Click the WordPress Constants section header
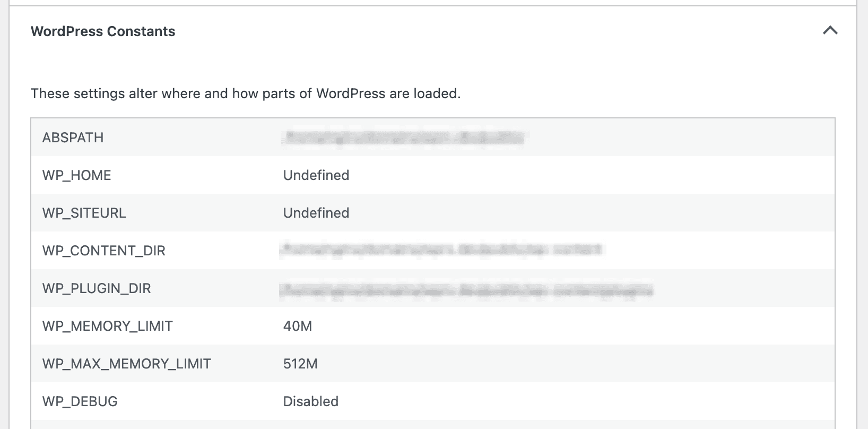The width and height of the screenshot is (868, 429). [x=103, y=31]
